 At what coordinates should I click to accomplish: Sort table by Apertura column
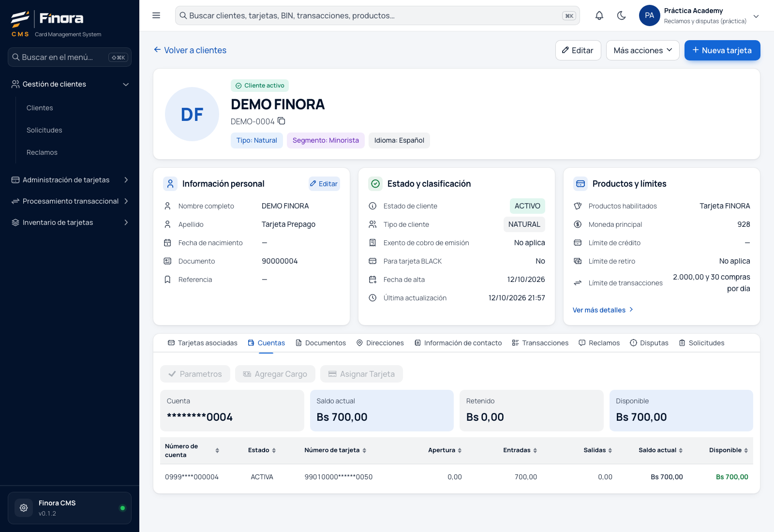(460, 450)
